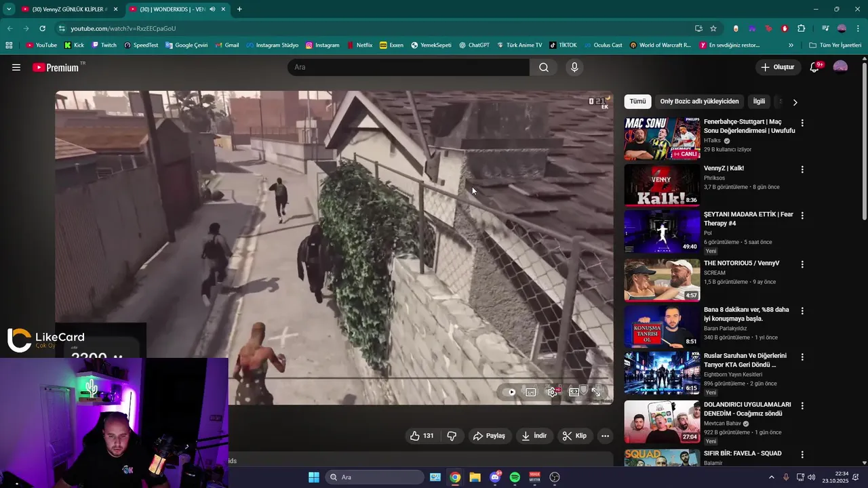This screenshot has height=488, width=868.
Task: Open the Netflix bookmark
Action: coord(359,45)
